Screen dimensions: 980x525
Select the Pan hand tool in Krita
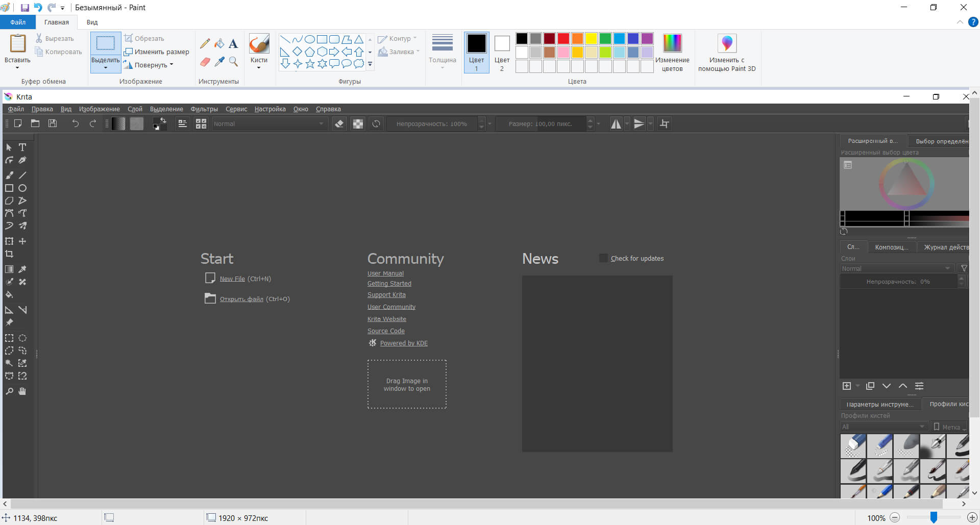point(22,391)
